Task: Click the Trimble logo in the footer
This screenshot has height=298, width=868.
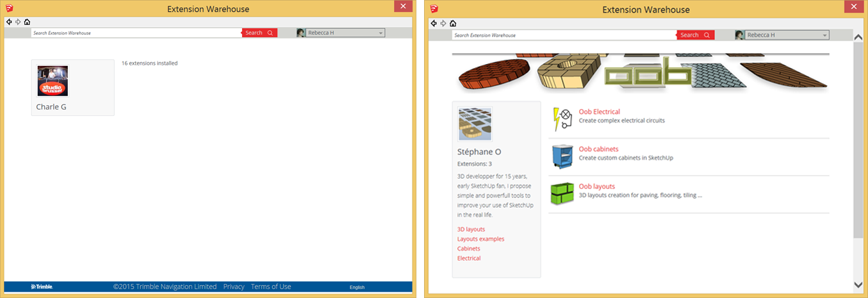Action: (42, 286)
